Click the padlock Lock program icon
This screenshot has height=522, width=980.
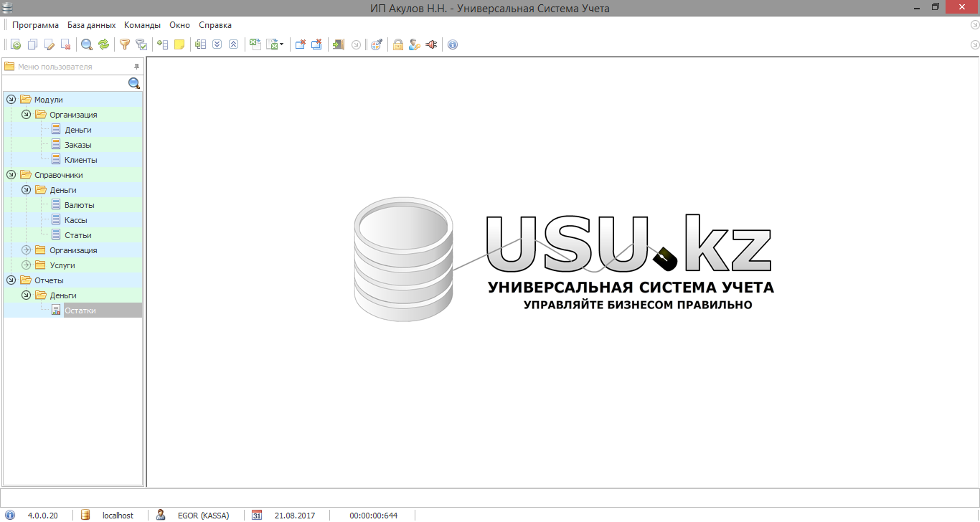397,44
